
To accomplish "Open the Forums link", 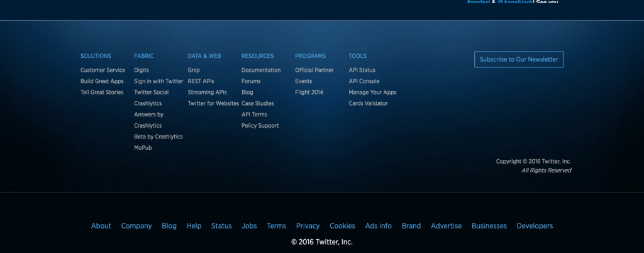I will (x=251, y=81).
